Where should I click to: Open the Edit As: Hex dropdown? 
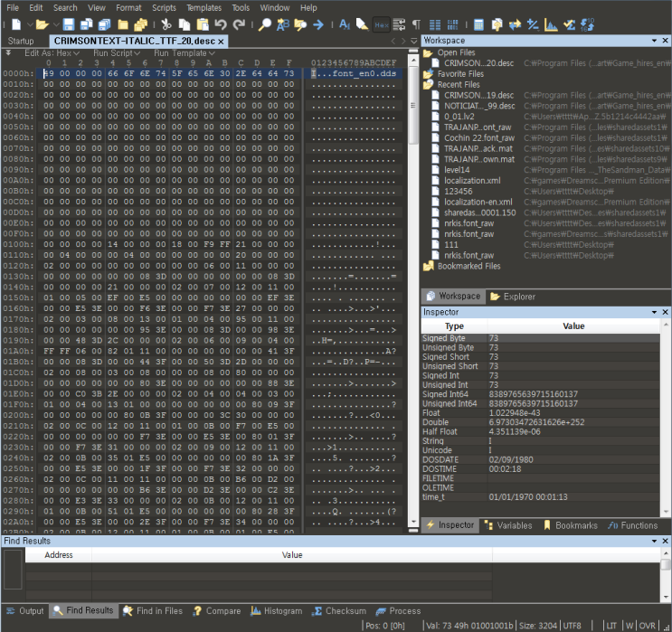tap(52, 53)
